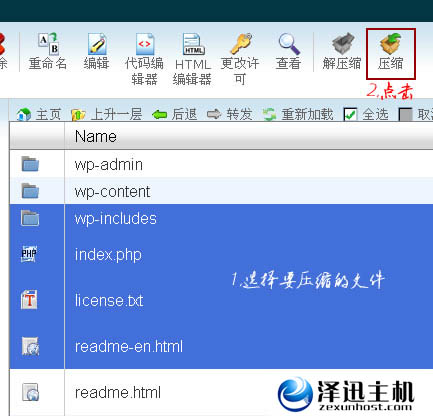Sort by the Name column header
The width and height of the screenshot is (433, 416).
[96, 136]
